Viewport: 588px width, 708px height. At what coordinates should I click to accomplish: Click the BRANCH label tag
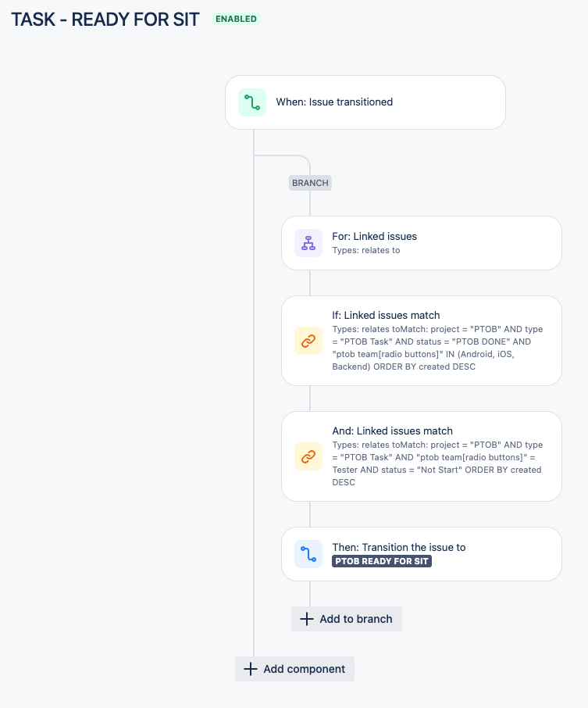tap(311, 183)
